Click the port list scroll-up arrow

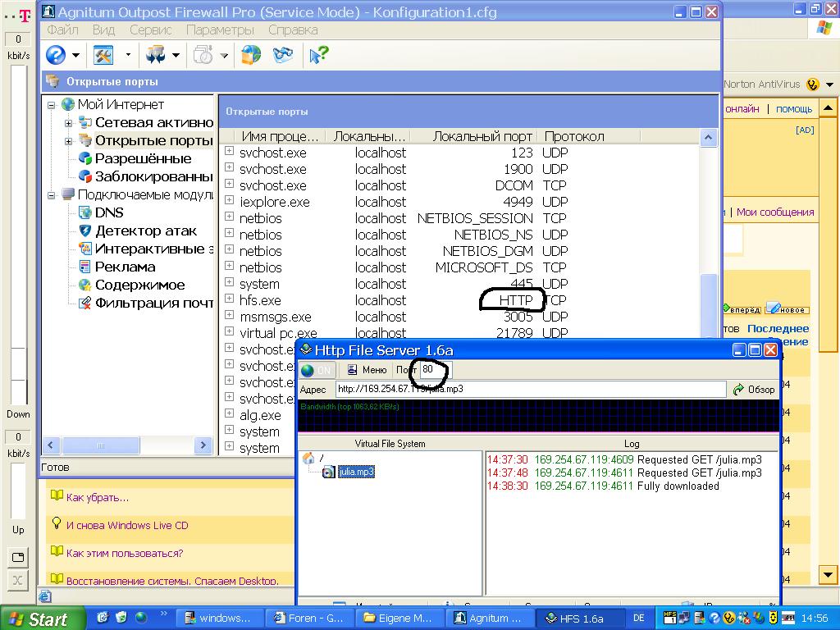point(708,138)
